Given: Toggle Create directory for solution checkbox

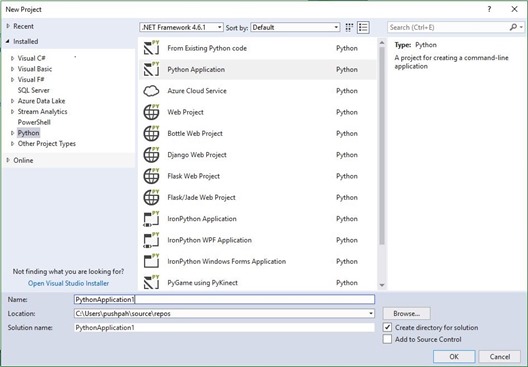Looking at the screenshot, I should point(387,327).
